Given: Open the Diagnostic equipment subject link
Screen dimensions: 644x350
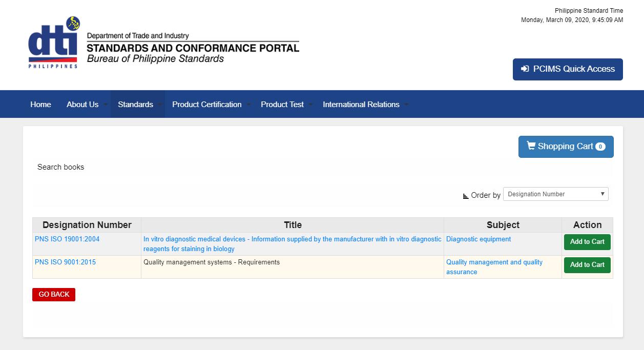Looking at the screenshot, I should point(479,239).
